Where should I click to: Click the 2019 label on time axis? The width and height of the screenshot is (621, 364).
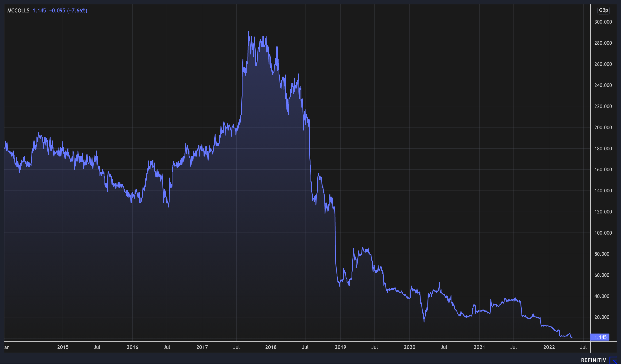tap(341, 347)
